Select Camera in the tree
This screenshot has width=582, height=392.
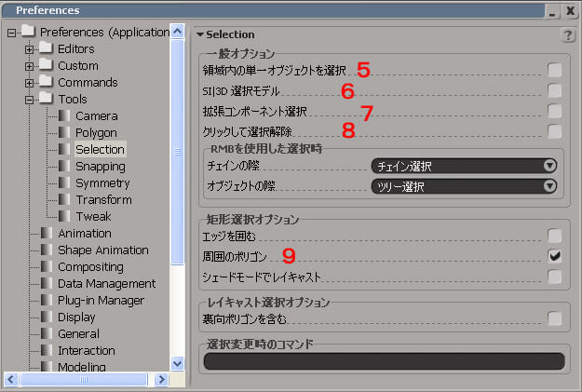pyautogui.click(x=97, y=115)
